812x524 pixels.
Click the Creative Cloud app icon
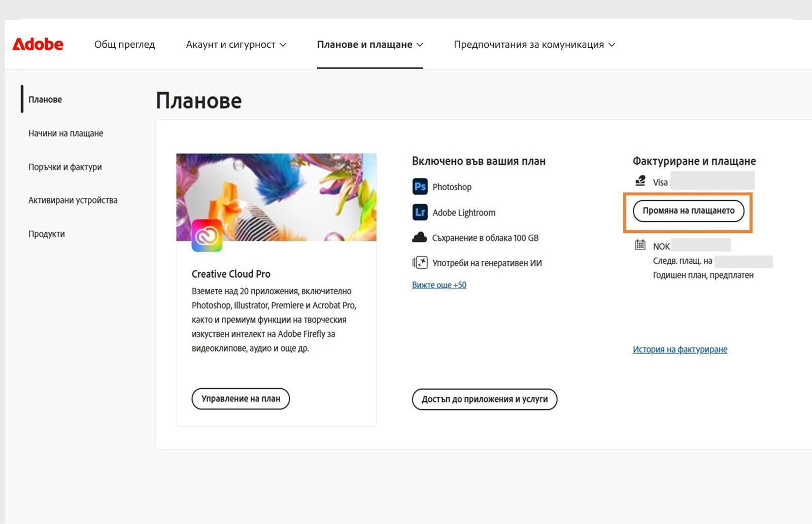point(207,235)
